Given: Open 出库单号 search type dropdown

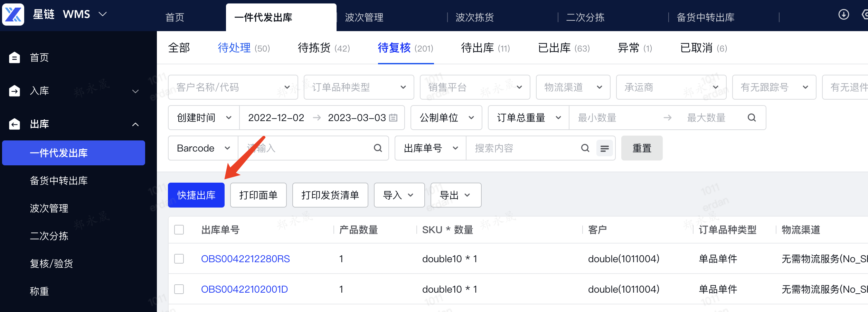Looking at the screenshot, I should (x=431, y=148).
